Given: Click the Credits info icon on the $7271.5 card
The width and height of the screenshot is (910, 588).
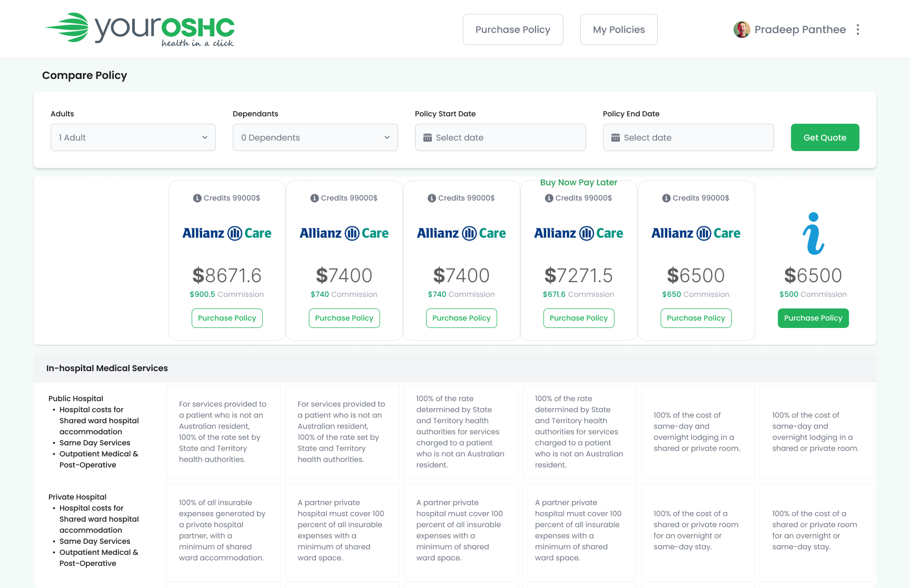Looking at the screenshot, I should [x=549, y=198].
